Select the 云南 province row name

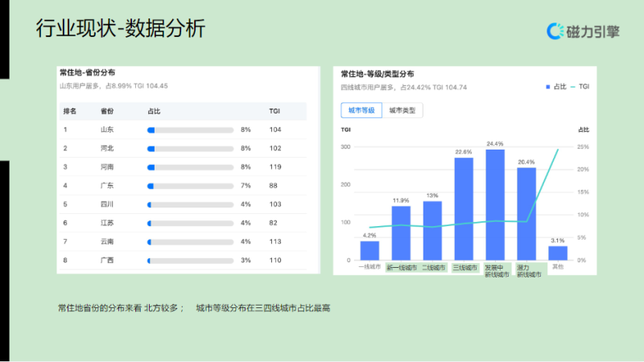(107, 241)
